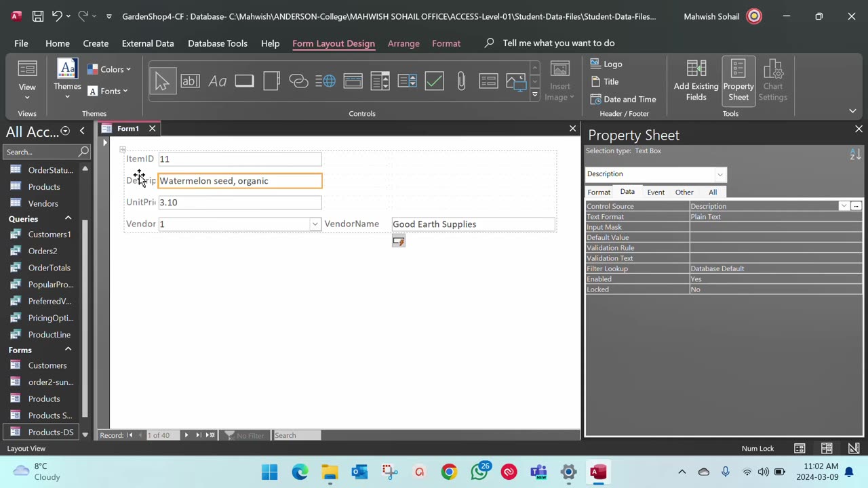Pick the Tab Control tool
This screenshot has height=488, width=868.
click(x=271, y=81)
